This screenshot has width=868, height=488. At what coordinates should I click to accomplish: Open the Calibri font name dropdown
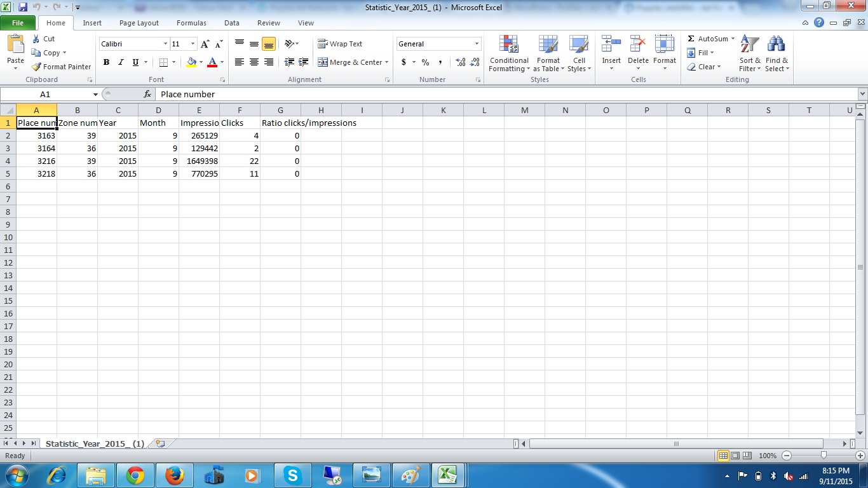coord(165,44)
